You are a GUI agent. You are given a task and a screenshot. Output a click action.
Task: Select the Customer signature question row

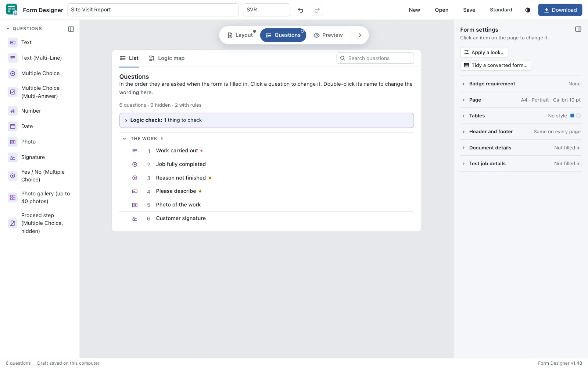point(266,219)
